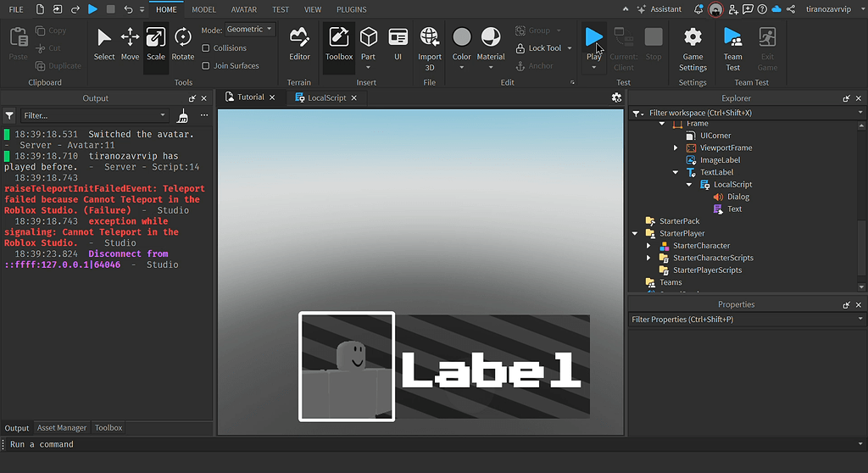Viewport: 868px width, 473px height.
Task: Open the Mode Geometric dropdown
Action: pyautogui.click(x=250, y=30)
